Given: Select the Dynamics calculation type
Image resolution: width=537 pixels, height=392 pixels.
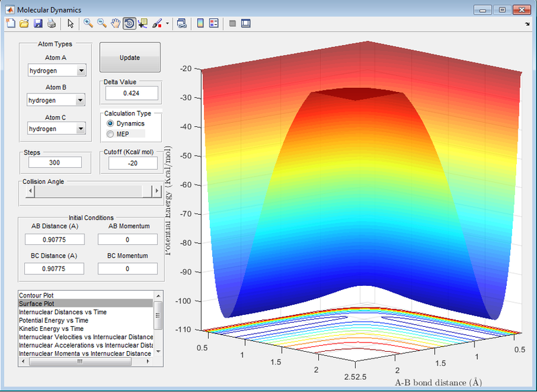Looking at the screenshot, I should coord(111,124).
